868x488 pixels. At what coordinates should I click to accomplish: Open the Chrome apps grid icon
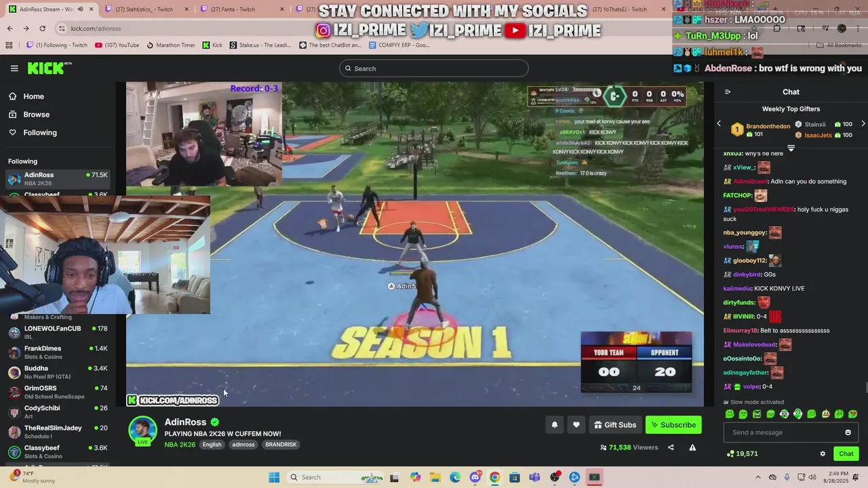coord(9,45)
